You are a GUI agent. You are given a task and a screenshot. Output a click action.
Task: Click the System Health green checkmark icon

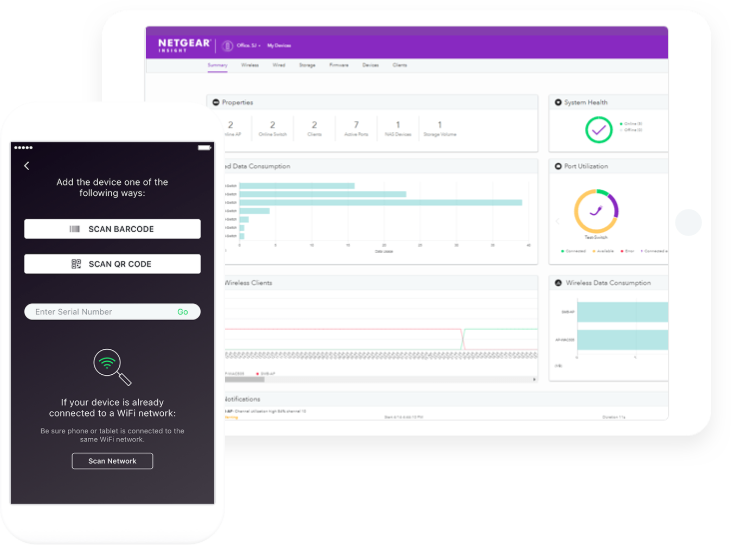click(599, 130)
